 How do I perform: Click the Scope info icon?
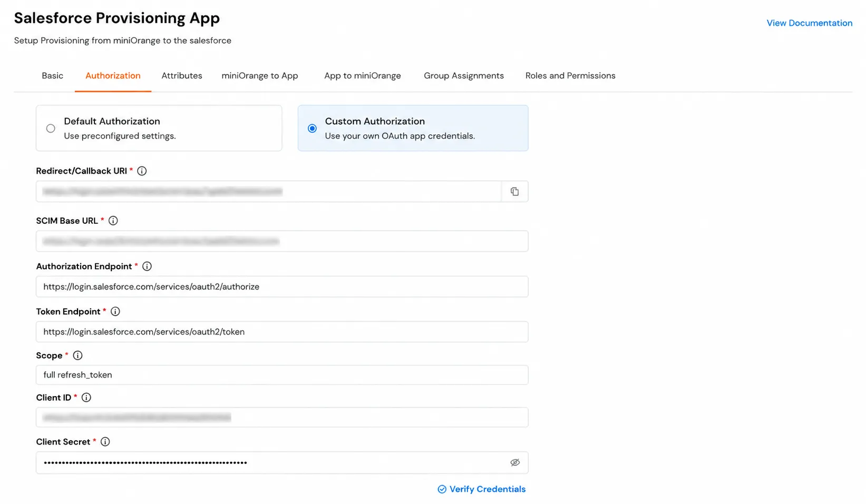coord(77,355)
